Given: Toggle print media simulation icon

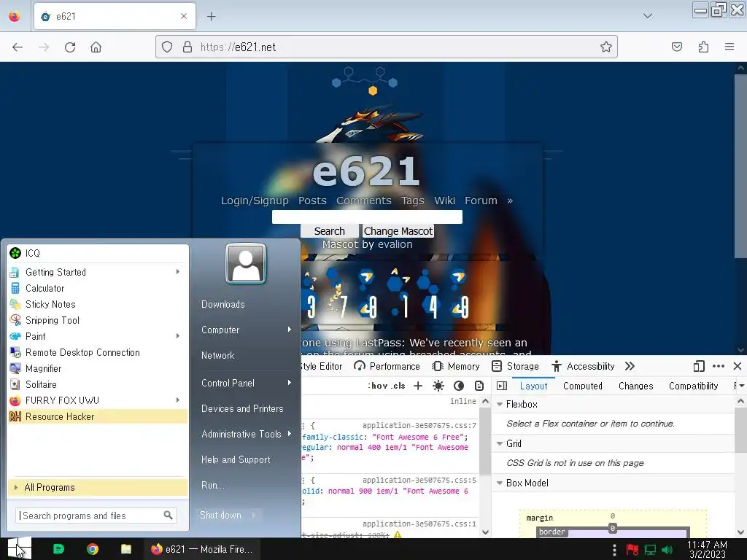Looking at the screenshot, I should (x=479, y=386).
